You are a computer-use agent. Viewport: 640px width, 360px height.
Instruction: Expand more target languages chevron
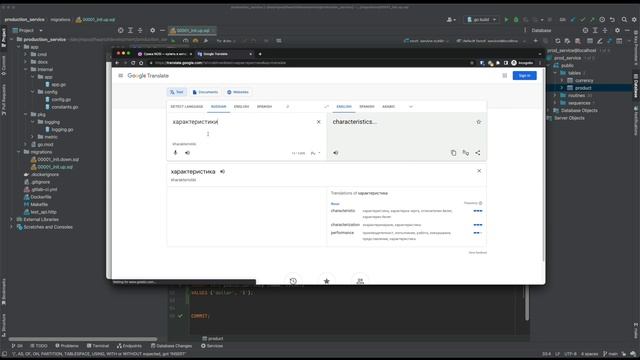tap(411, 107)
